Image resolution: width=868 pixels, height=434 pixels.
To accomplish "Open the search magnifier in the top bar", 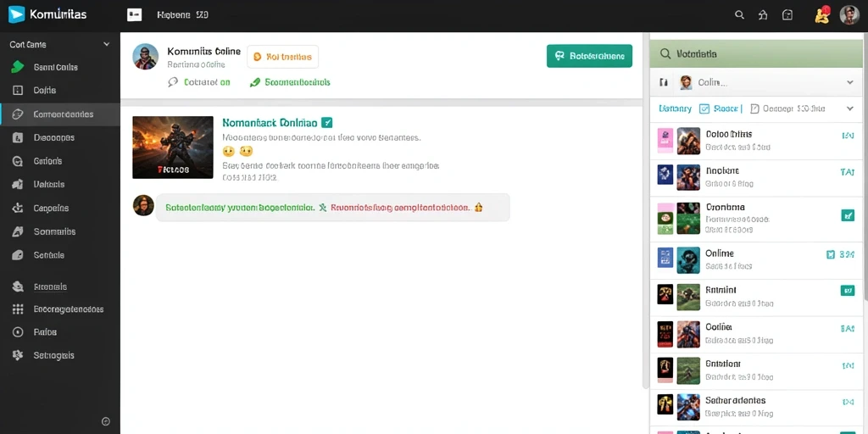I will 739,15.
